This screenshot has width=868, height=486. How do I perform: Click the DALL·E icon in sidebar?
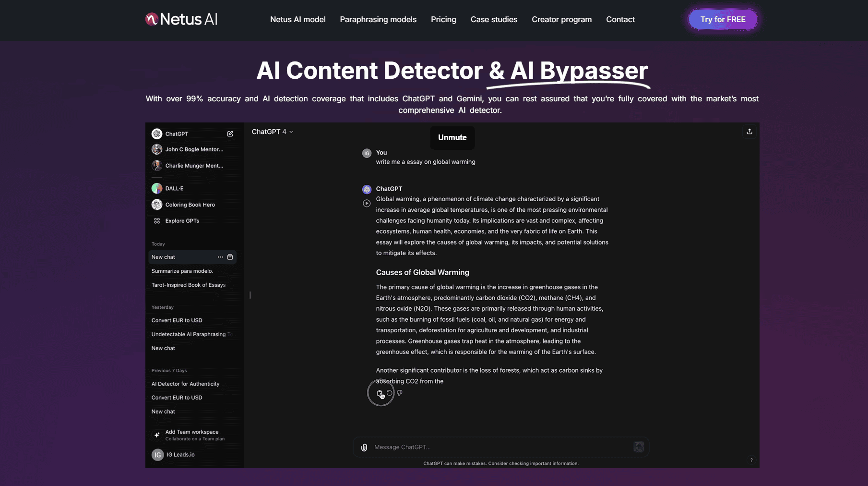pyautogui.click(x=157, y=188)
